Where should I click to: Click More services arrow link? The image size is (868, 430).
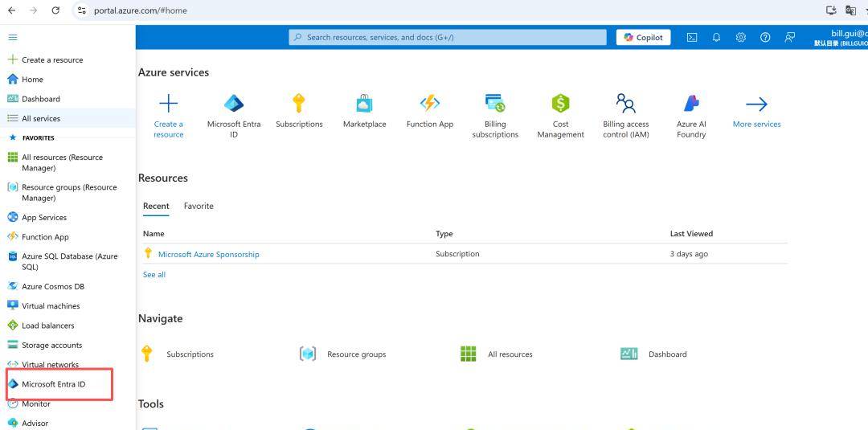tap(756, 112)
